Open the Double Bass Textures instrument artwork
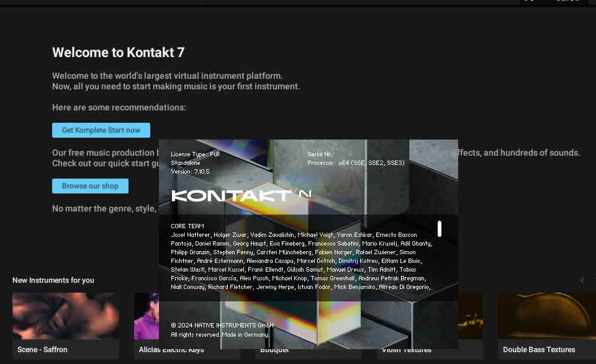This screenshot has height=364, width=596. click(547, 316)
